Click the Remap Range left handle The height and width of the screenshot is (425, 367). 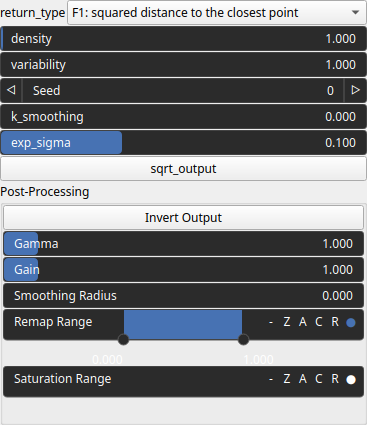coord(124,340)
